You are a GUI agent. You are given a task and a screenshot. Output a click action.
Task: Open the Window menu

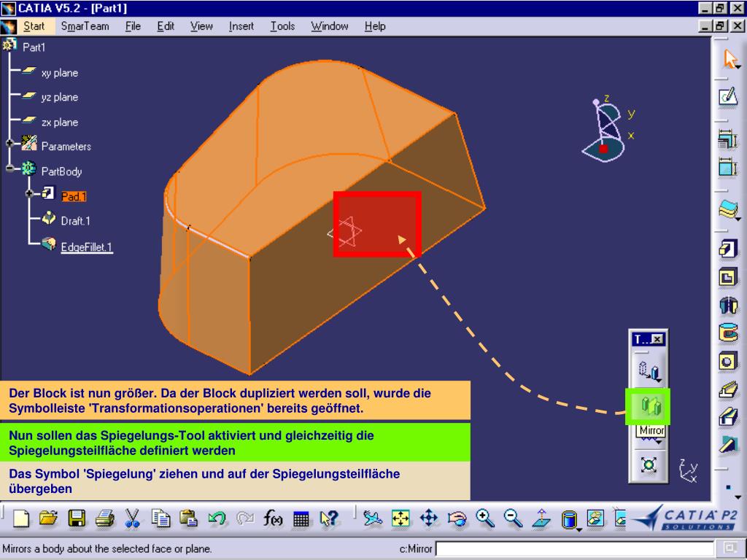click(330, 26)
